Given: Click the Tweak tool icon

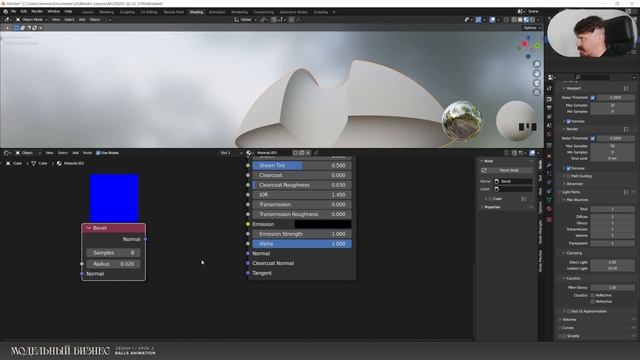Looking at the screenshot, I should tap(7, 28).
